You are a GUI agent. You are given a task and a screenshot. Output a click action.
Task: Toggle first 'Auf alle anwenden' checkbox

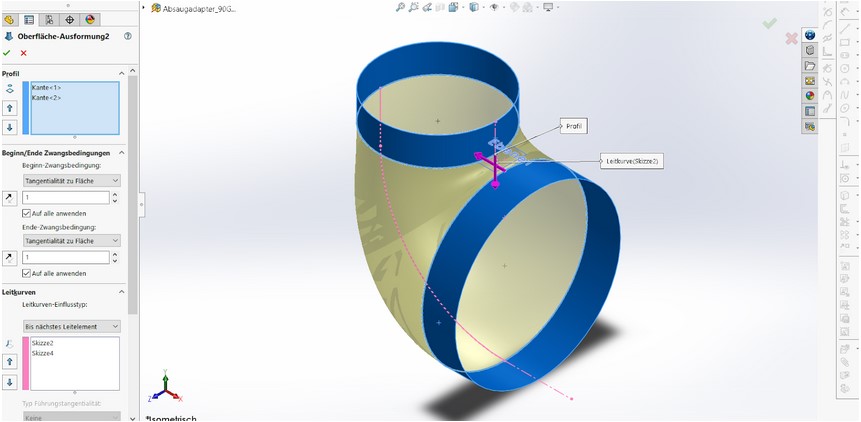[x=27, y=213]
